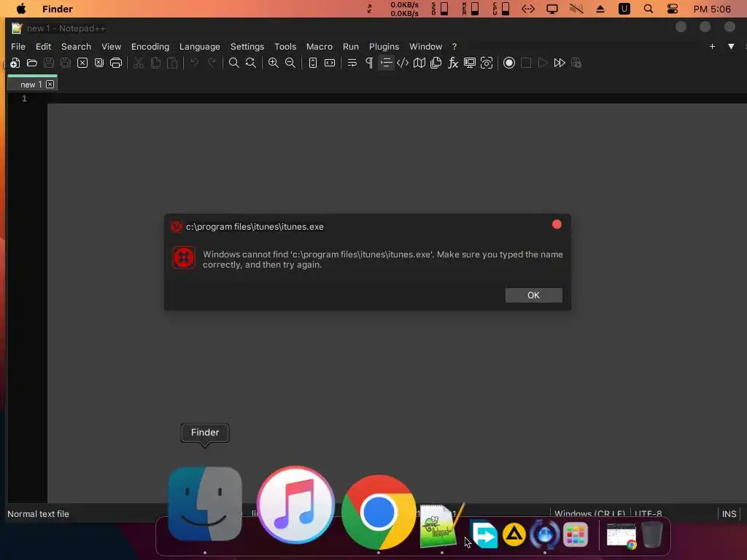Open the Macro menu

pos(320,47)
